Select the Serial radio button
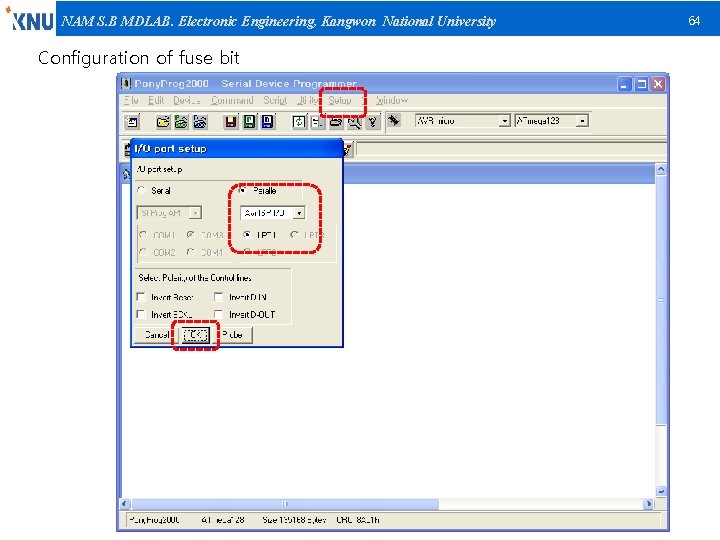The width and height of the screenshot is (720, 540). (141, 190)
